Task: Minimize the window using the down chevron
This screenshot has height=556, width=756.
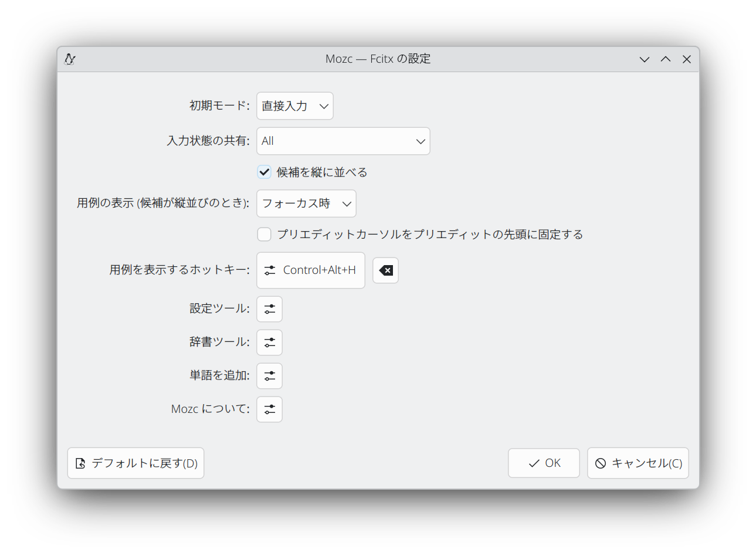Action: (x=645, y=59)
